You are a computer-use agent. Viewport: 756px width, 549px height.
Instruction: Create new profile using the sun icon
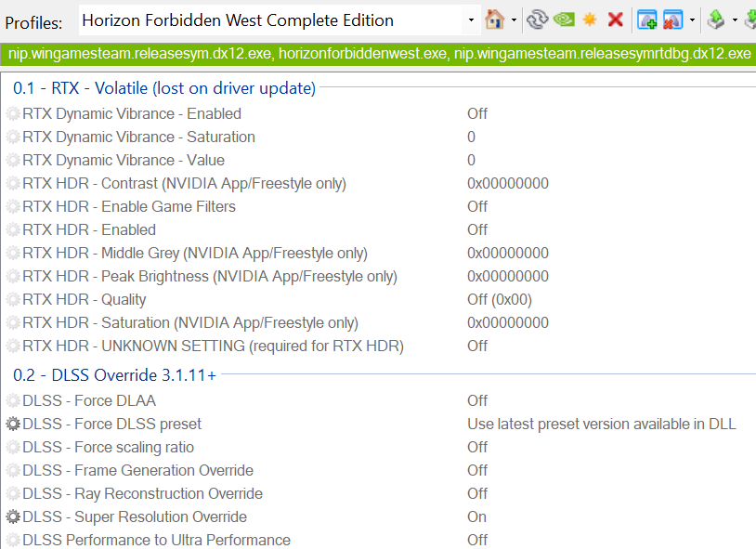(590, 20)
